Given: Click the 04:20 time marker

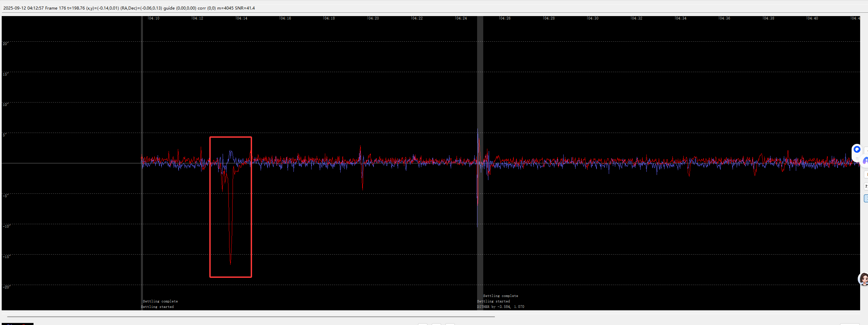Looking at the screenshot, I should (373, 18).
